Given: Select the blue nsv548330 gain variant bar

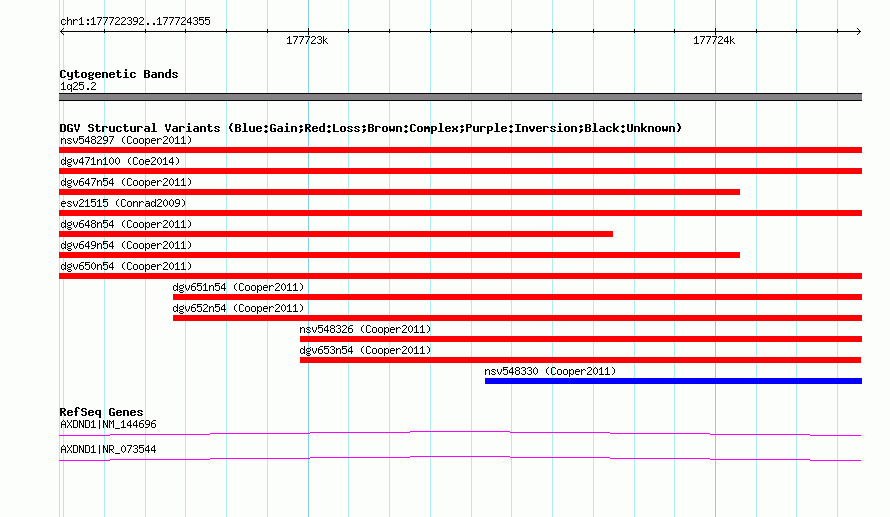Looking at the screenshot, I should coord(673,381).
